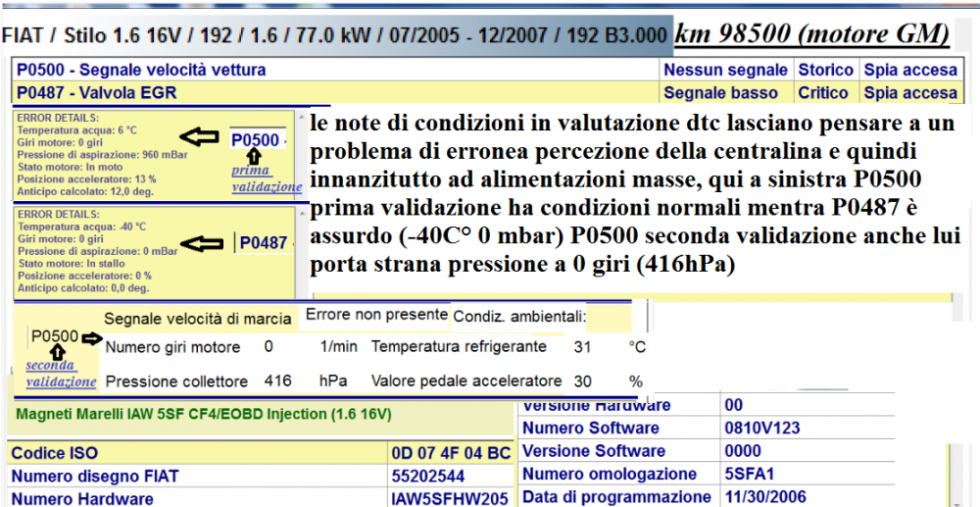
Task: Click the software number 0810V123
Action: [x=762, y=429]
